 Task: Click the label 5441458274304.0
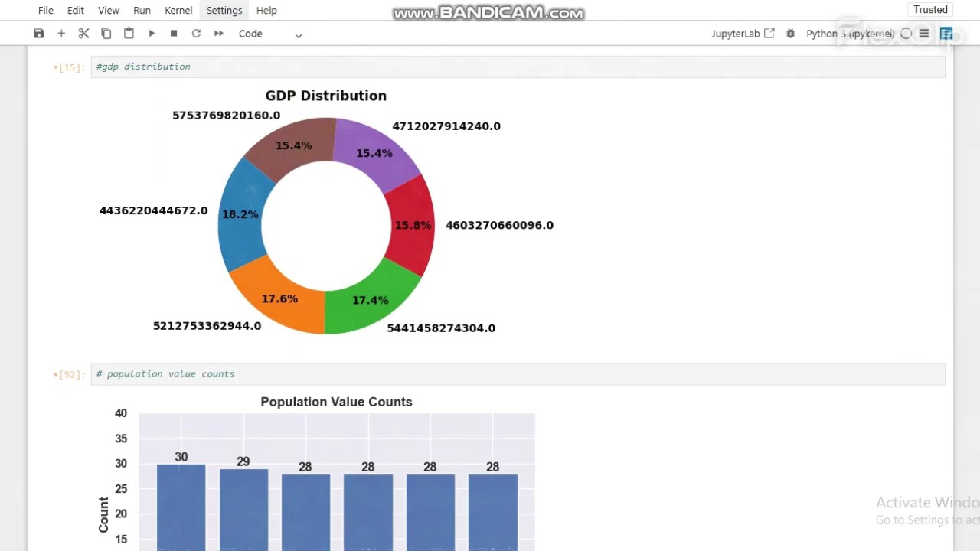coord(441,328)
